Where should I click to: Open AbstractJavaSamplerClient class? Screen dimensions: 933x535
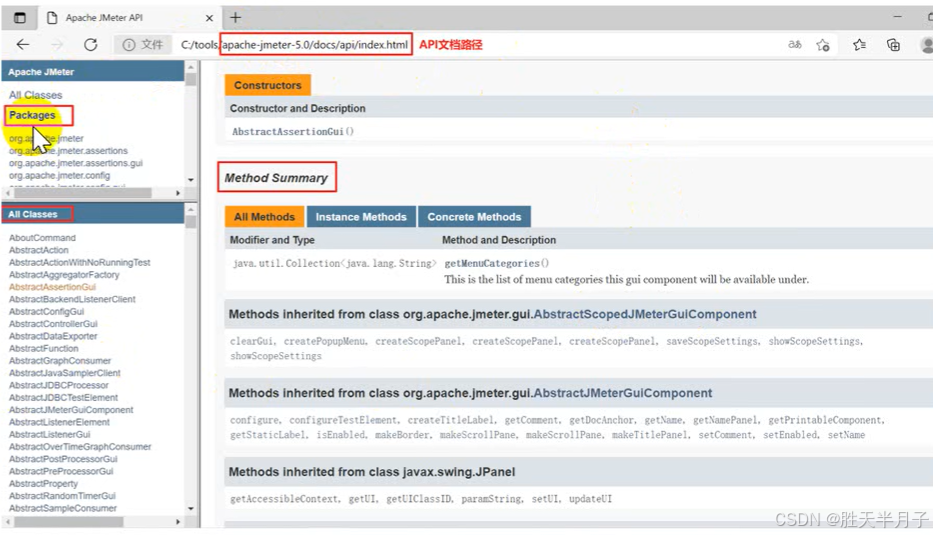64,373
